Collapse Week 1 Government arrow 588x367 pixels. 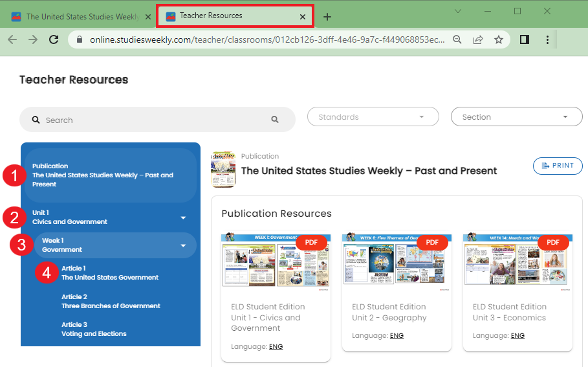(x=183, y=245)
